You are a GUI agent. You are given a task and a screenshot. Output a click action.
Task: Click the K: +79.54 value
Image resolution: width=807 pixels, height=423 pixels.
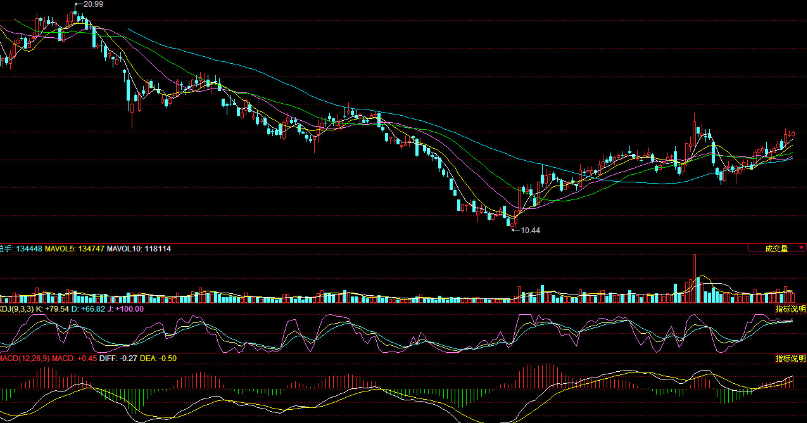click(52, 309)
